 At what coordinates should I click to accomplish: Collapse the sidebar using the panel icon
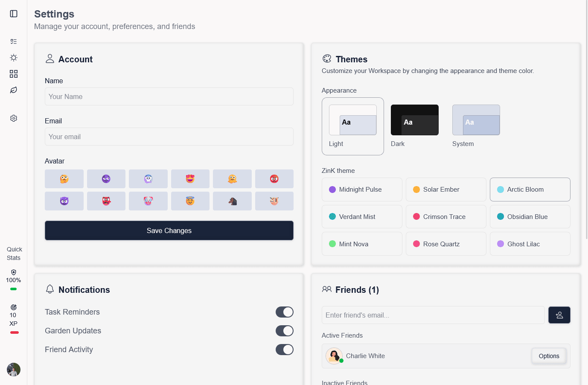coord(13,14)
